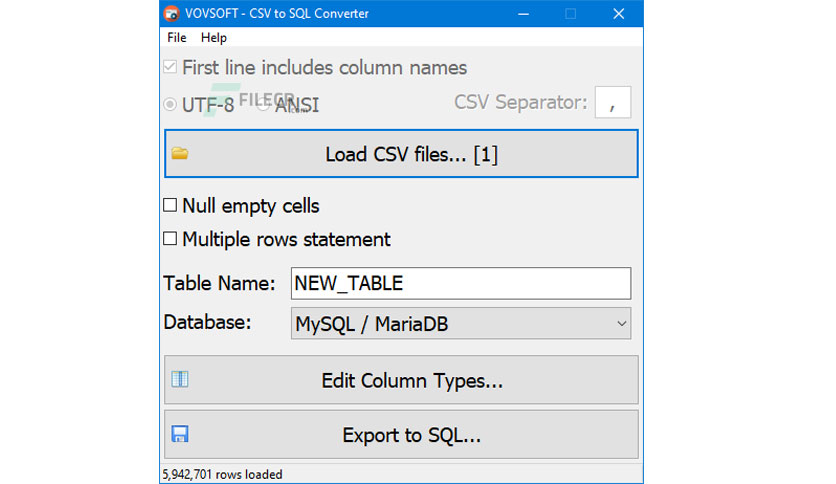Select the ANSI encoding radio button
836x484 pixels.
click(x=262, y=104)
